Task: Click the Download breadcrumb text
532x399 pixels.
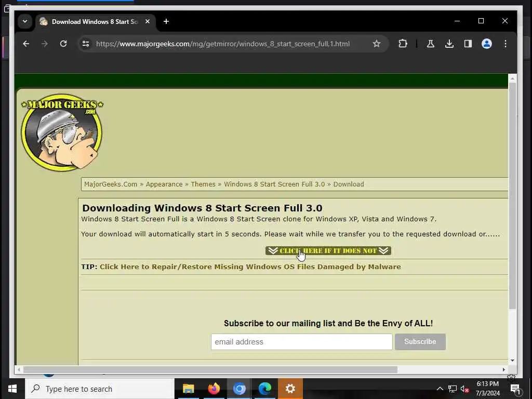Action: coord(349,184)
